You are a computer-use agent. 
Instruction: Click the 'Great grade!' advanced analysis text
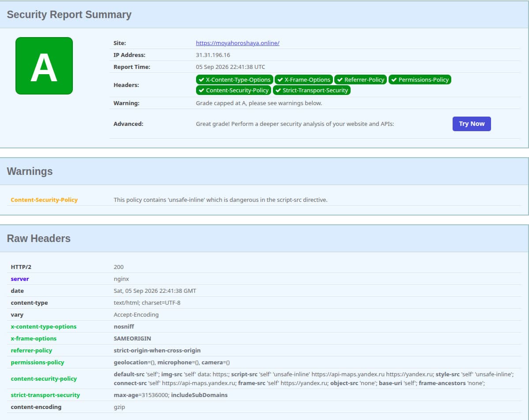[295, 124]
